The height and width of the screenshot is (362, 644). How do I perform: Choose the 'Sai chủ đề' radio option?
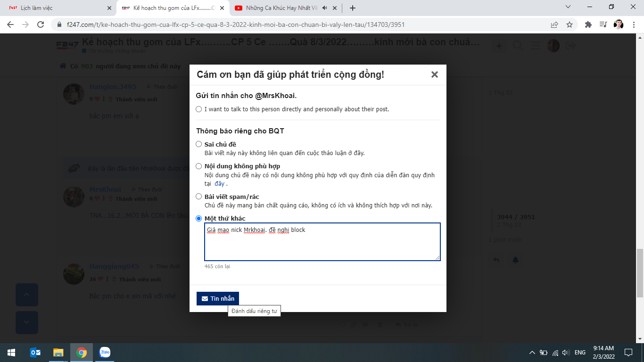(x=199, y=144)
